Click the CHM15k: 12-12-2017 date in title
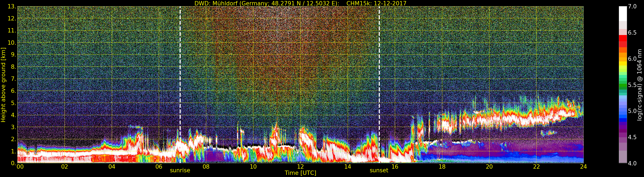 click(376, 3)
